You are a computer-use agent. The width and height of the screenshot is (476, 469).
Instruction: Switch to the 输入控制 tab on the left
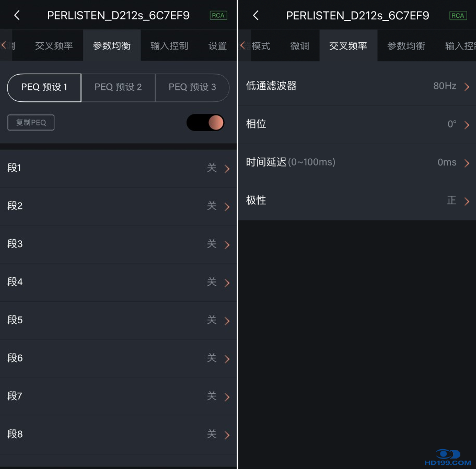click(169, 46)
